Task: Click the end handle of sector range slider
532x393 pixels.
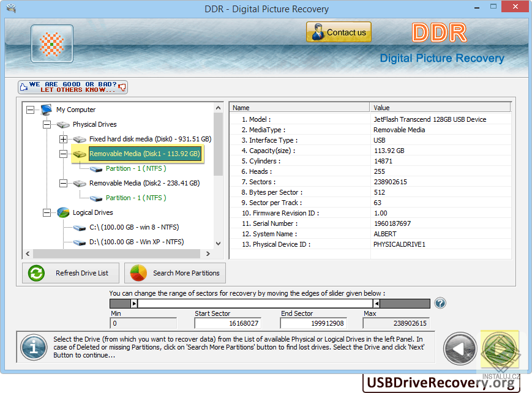Action: click(376, 302)
